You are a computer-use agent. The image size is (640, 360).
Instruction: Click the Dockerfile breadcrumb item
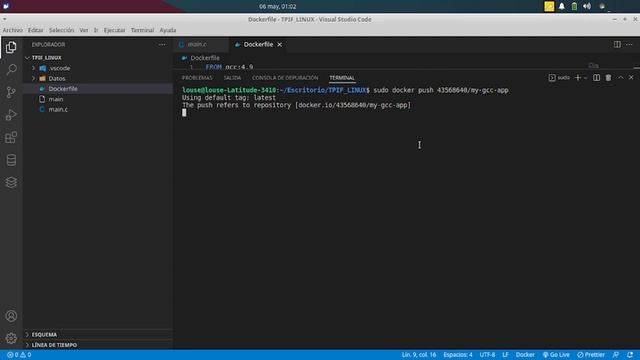coord(204,58)
